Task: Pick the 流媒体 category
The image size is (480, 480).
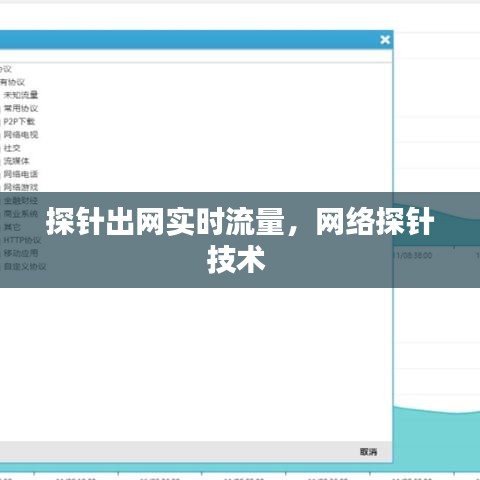Action: coord(16,161)
